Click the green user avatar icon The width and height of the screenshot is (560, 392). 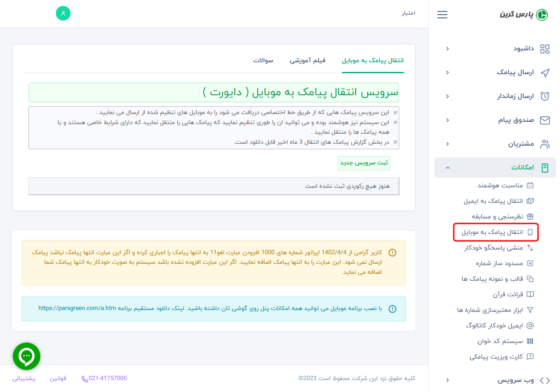click(x=63, y=13)
